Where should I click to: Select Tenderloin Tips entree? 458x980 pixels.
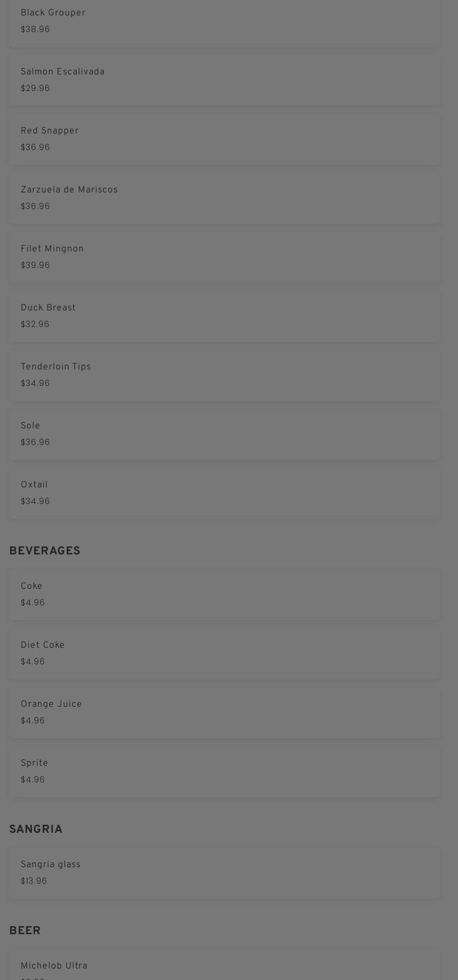coord(224,375)
